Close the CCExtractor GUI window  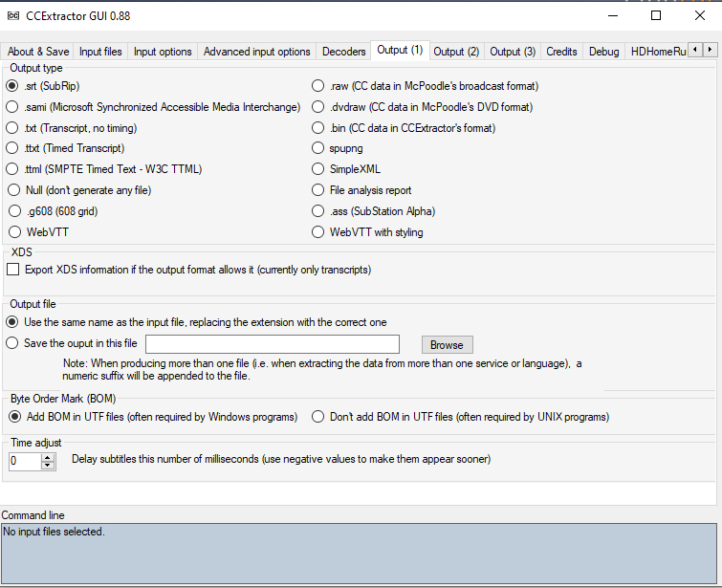[700, 15]
